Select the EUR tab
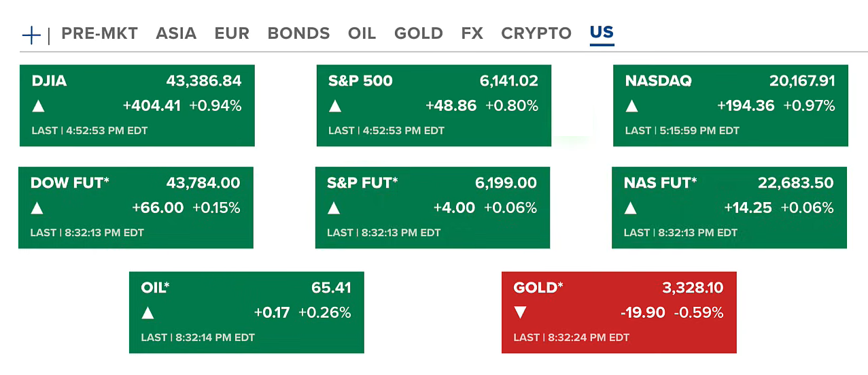 point(232,33)
